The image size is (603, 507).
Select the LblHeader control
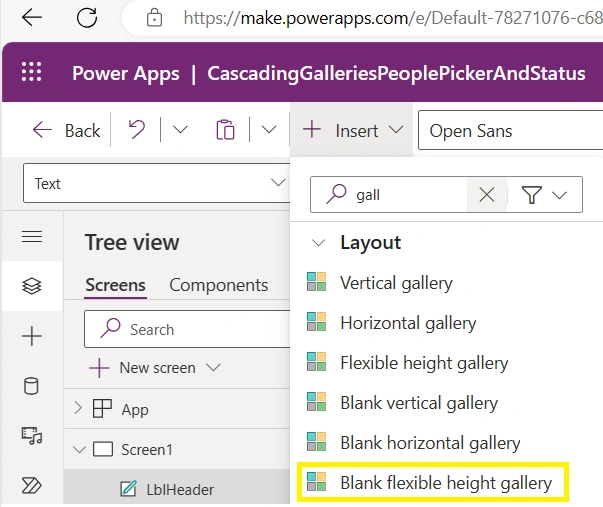point(180,490)
